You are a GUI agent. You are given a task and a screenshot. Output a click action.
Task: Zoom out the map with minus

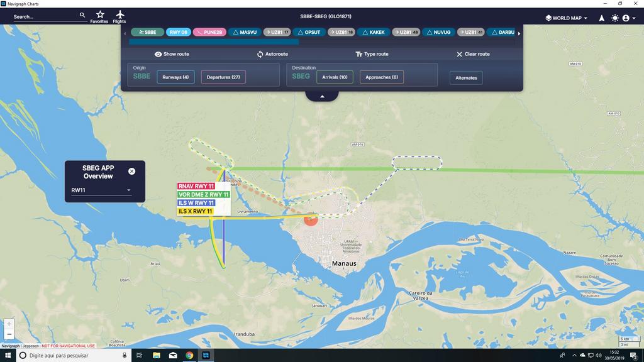tap(9, 334)
